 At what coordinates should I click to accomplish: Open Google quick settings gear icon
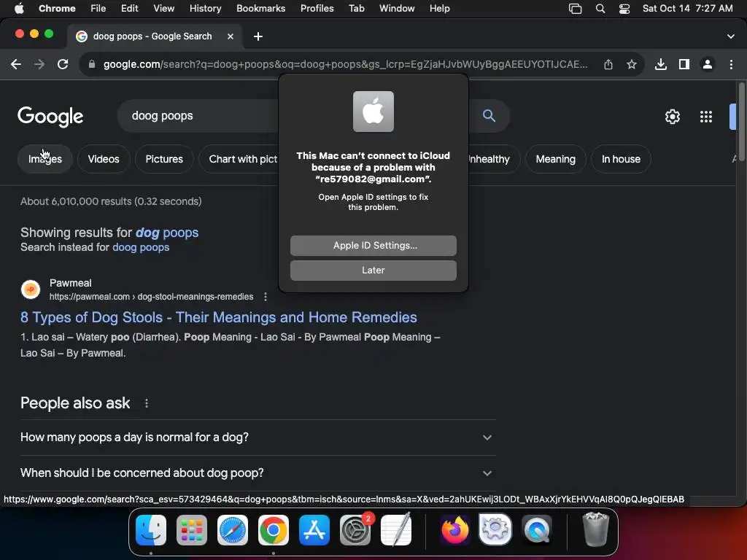pos(672,117)
